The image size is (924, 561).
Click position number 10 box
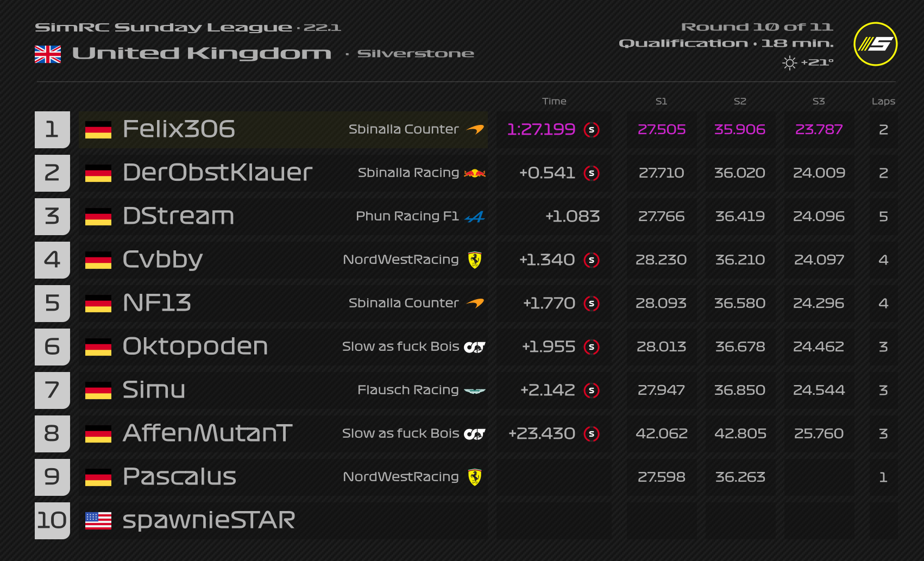pyautogui.click(x=52, y=521)
